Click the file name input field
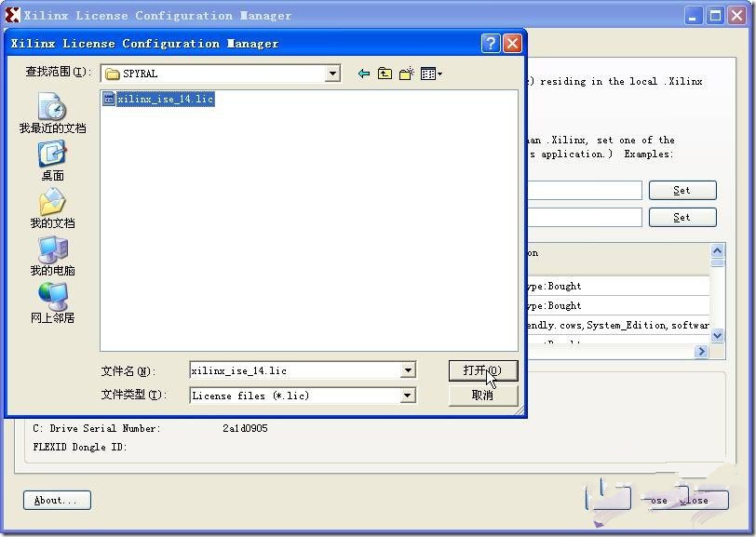756x537 pixels. pos(295,370)
